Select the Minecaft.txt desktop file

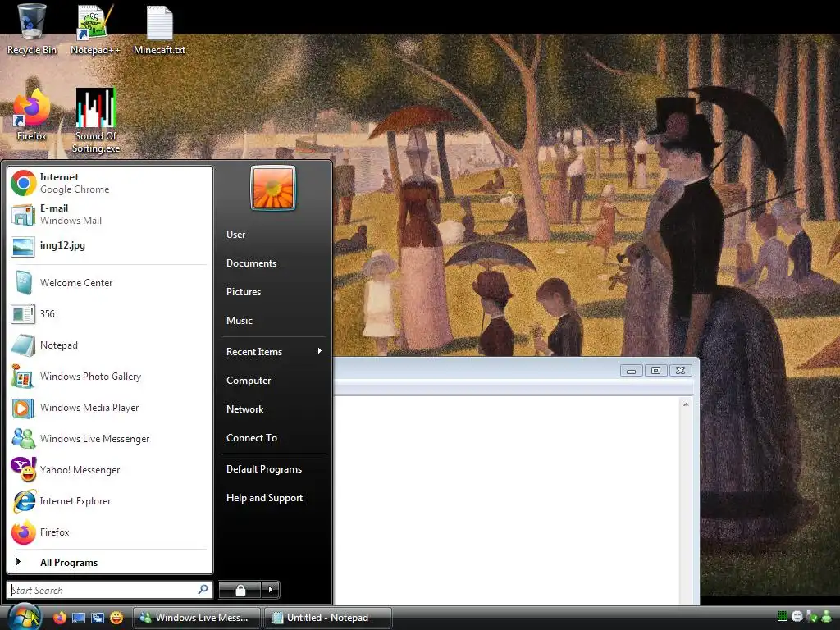[160, 30]
